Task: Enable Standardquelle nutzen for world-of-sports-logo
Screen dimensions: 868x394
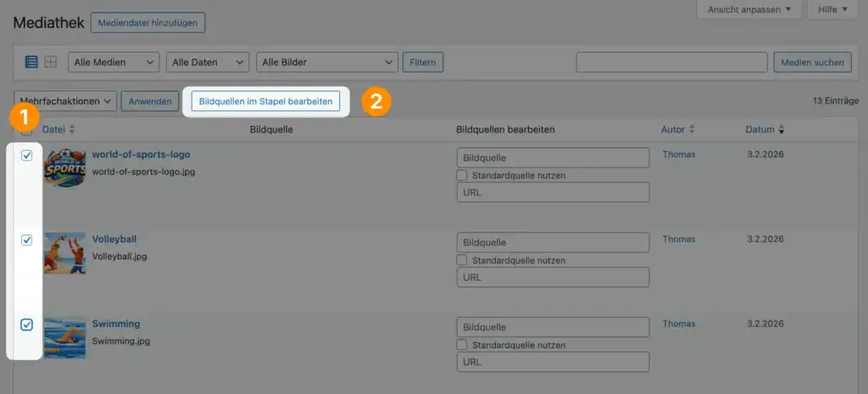Action: 462,175
